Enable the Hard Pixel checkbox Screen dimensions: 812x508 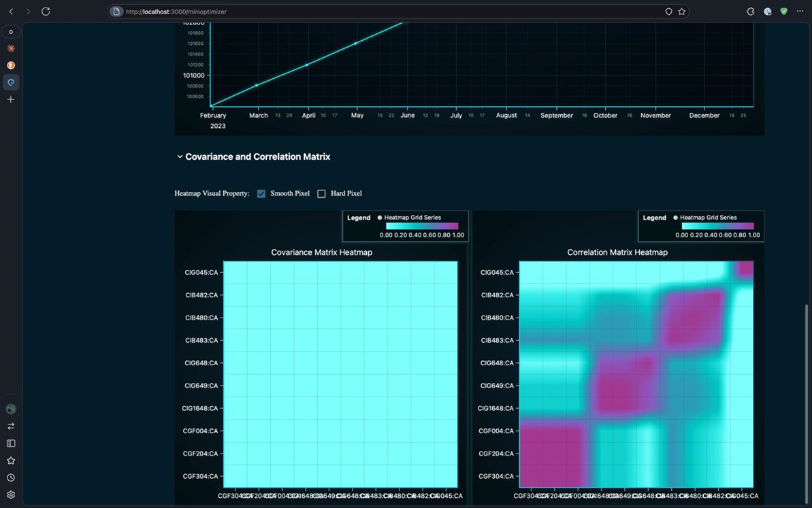pos(321,194)
